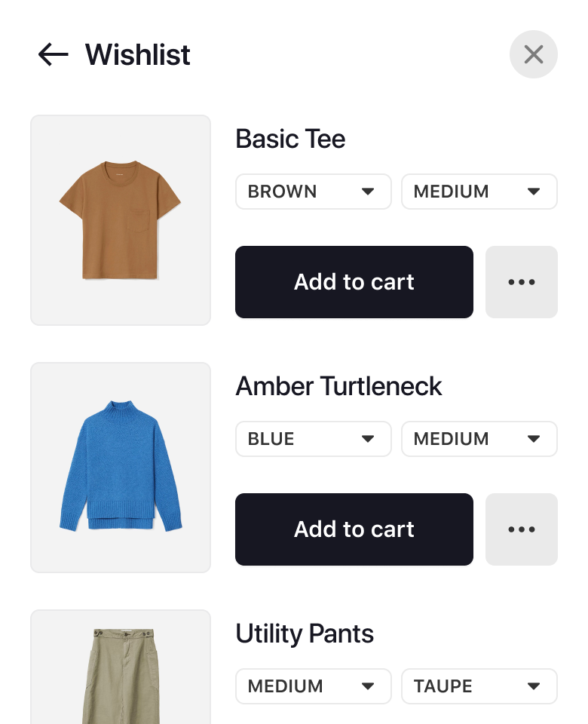The image size is (588, 724).
Task: View the Utility Pants product image
Action: 121,671
